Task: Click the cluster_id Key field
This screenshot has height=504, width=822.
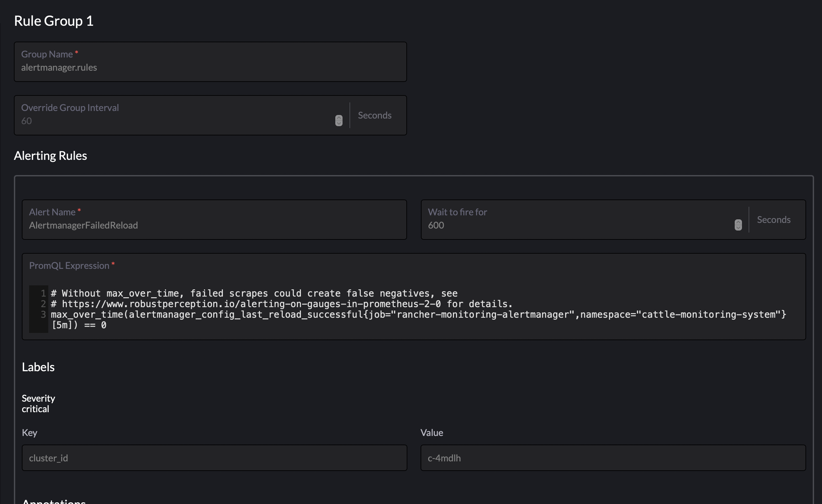Action: pos(214,458)
